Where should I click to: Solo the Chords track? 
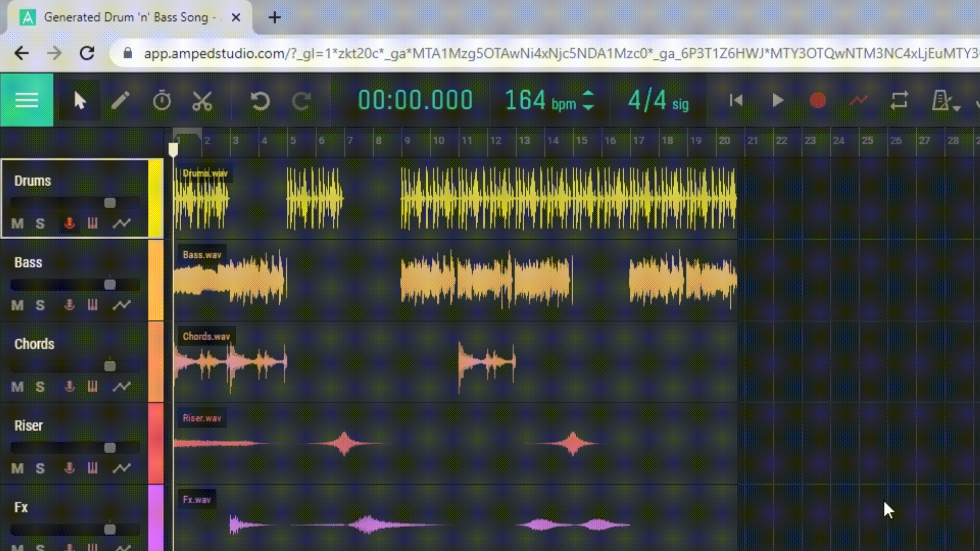[x=40, y=387]
